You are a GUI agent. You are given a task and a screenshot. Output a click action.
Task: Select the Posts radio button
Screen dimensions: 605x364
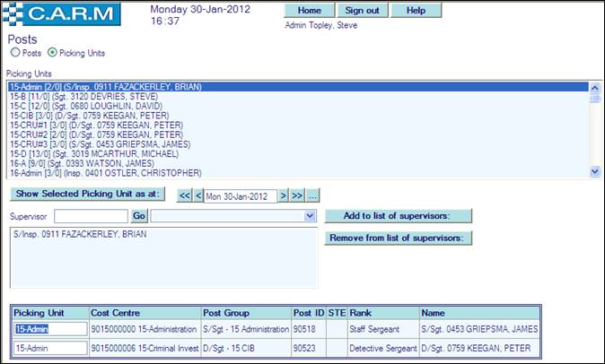14,54
